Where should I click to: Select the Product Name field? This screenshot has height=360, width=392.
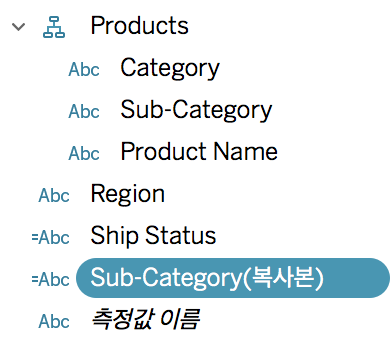(x=199, y=152)
